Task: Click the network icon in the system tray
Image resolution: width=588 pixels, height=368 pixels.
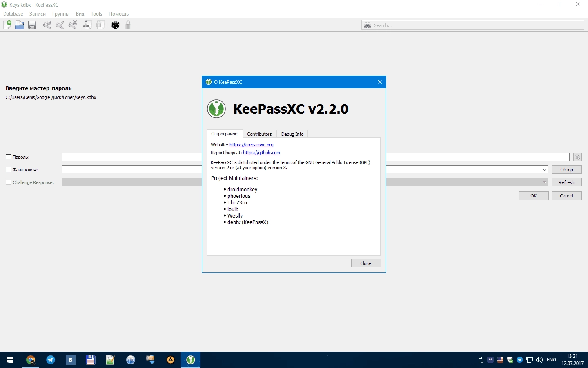Action: [530, 360]
